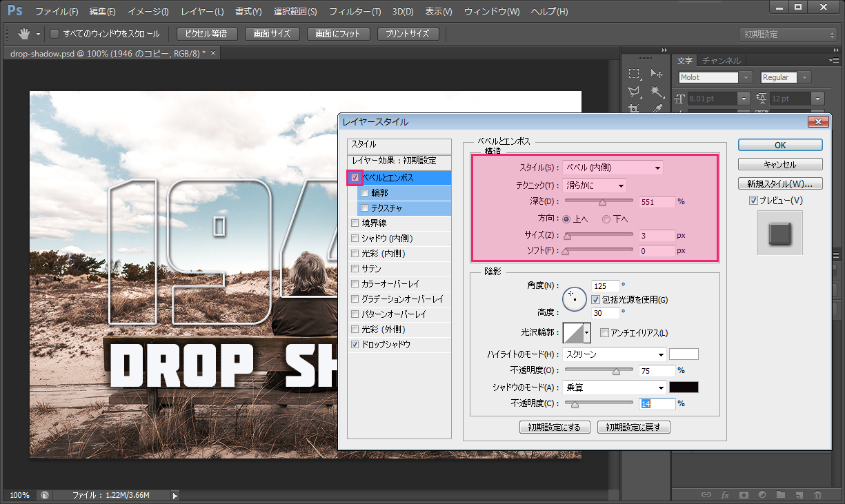
Task: Click the Delete layer trash icon
Action: click(817, 494)
